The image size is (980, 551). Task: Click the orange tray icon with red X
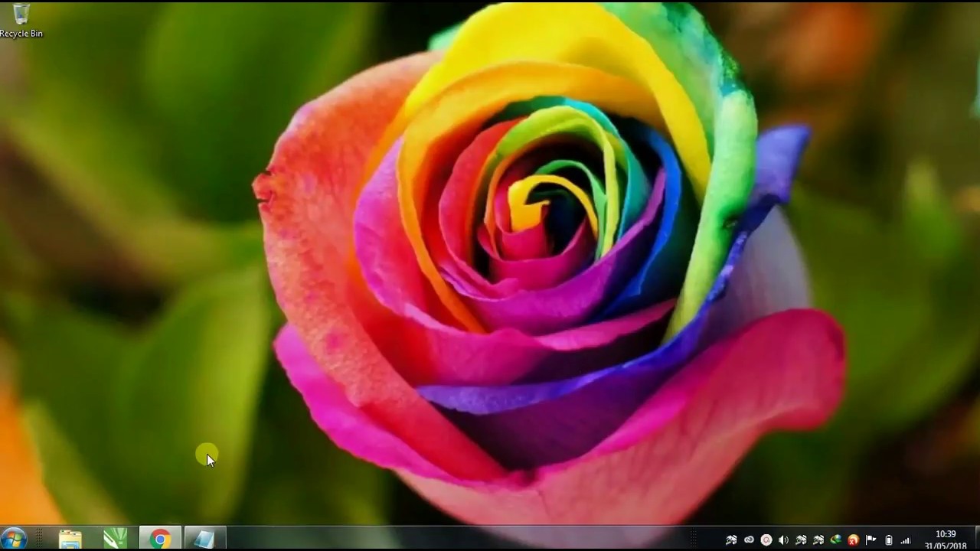coord(853,540)
